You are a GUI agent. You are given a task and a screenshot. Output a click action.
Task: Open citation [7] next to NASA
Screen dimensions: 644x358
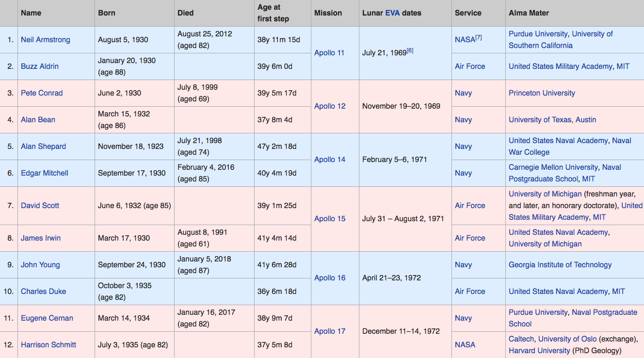pos(479,37)
